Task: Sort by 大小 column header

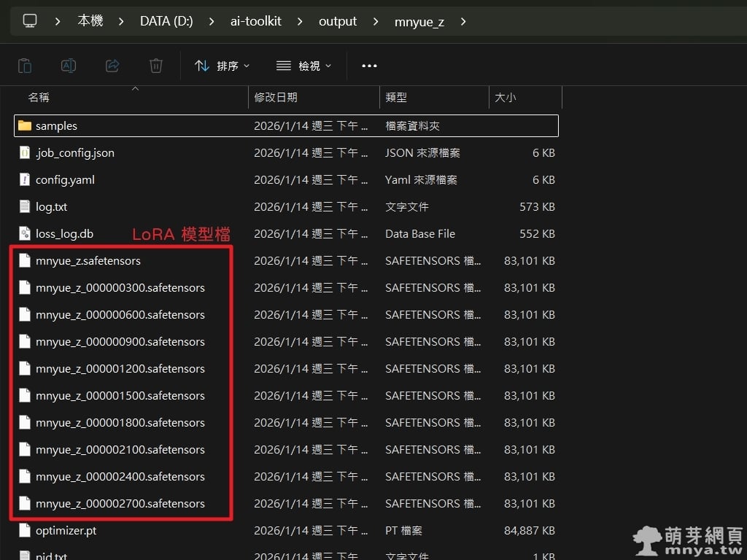Action: [x=505, y=97]
